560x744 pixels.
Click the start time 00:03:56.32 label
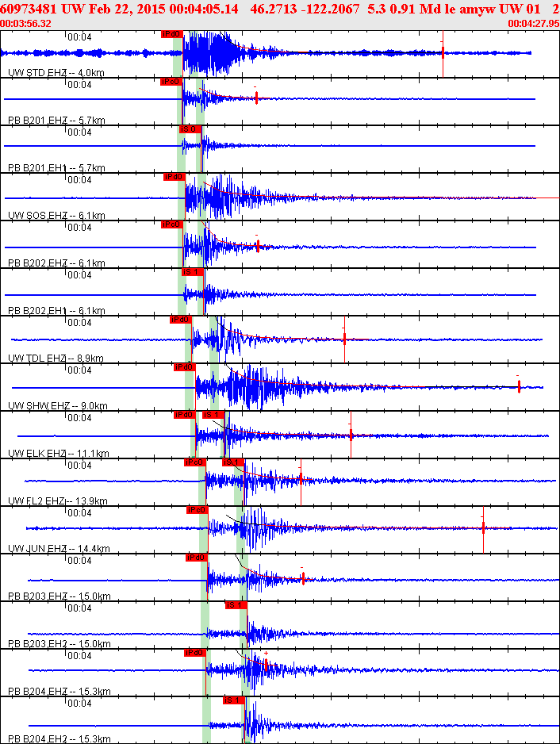tap(25, 23)
